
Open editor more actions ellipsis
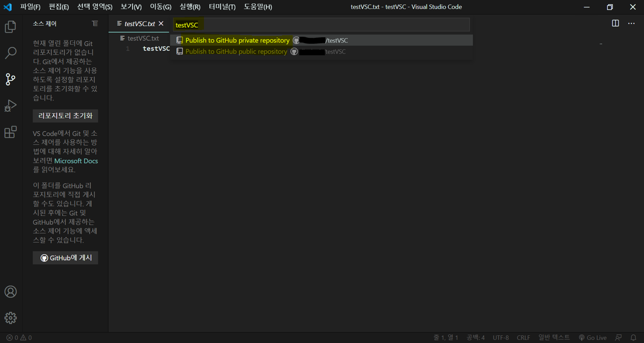[x=631, y=23]
